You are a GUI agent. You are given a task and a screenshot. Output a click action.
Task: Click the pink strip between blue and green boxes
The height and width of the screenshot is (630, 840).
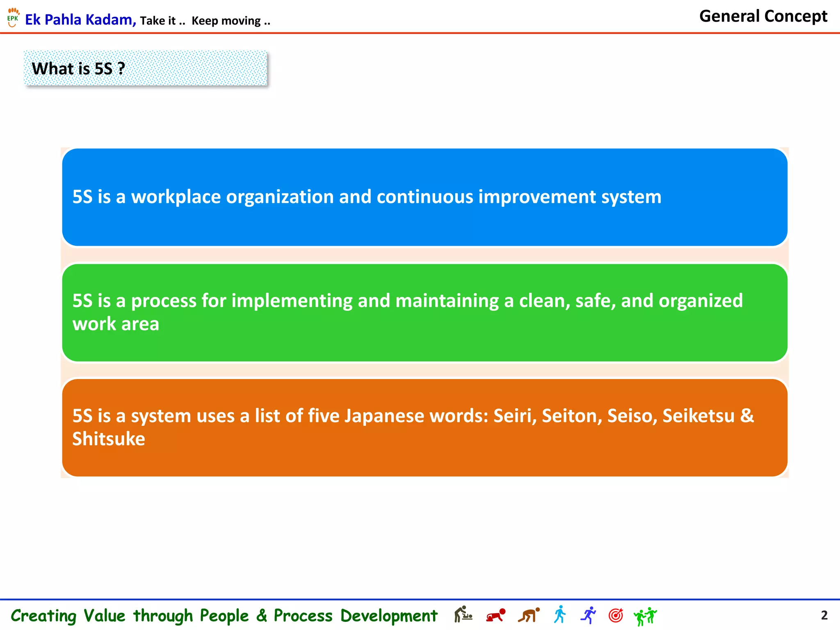coord(425,255)
